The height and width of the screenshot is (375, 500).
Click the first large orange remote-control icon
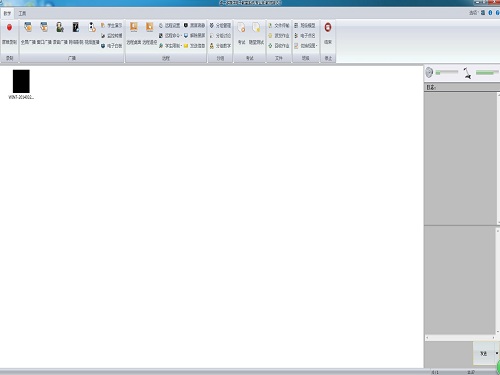point(134,33)
